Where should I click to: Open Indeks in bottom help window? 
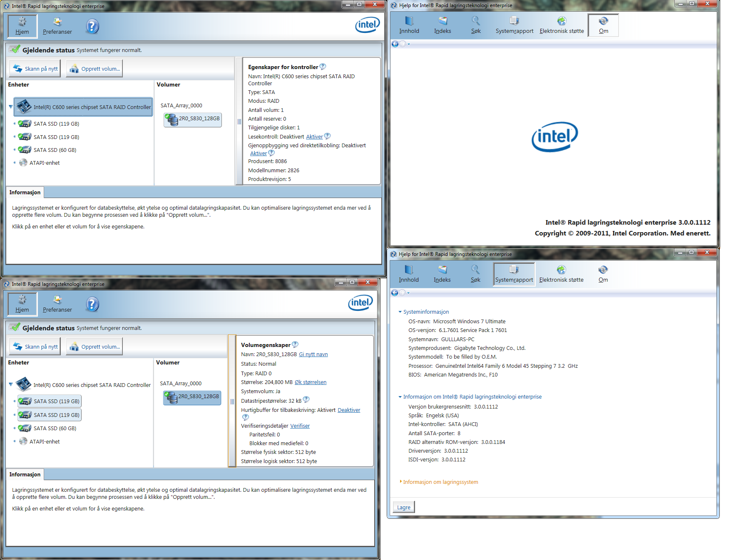pyautogui.click(x=442, y=274)
